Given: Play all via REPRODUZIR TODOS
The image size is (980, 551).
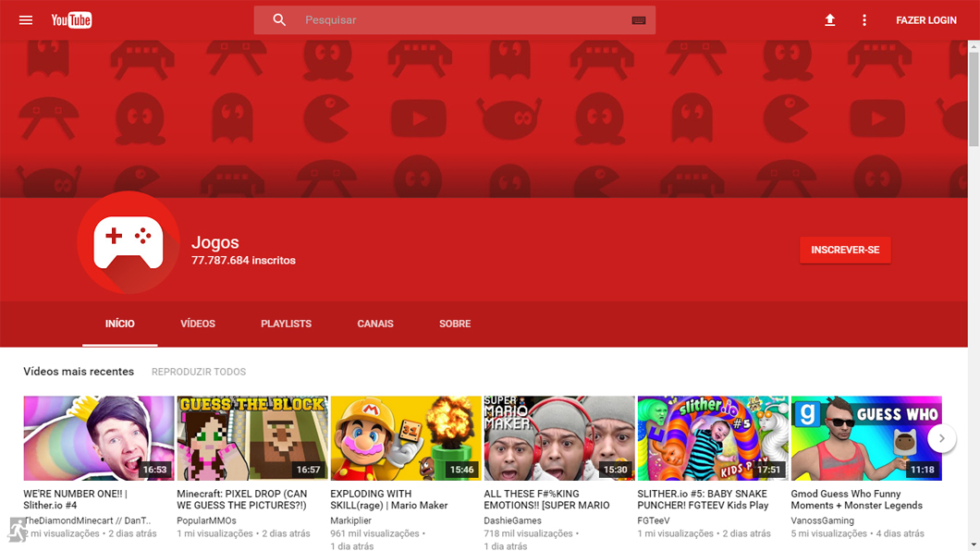Looking at the screenshot, I should [199, 372].
